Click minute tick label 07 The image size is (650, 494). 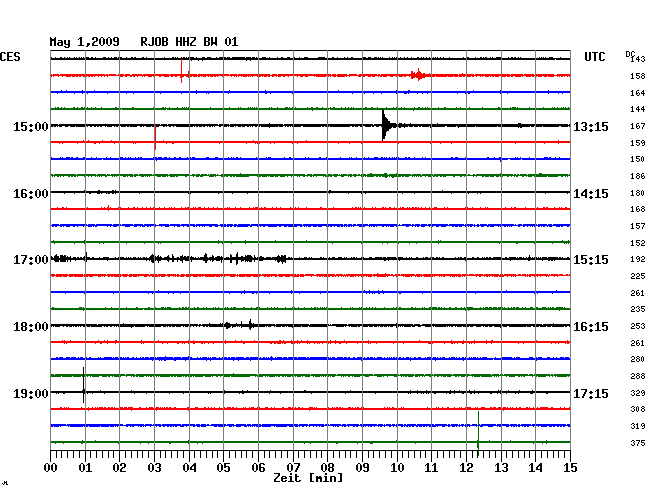(x=293, y=467)
